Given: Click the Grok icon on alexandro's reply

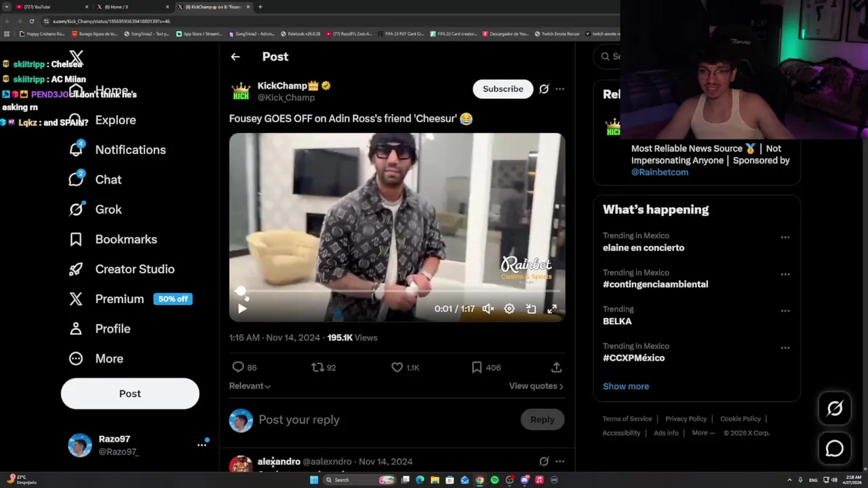Looking at the screenshot, I should [544, 462].
